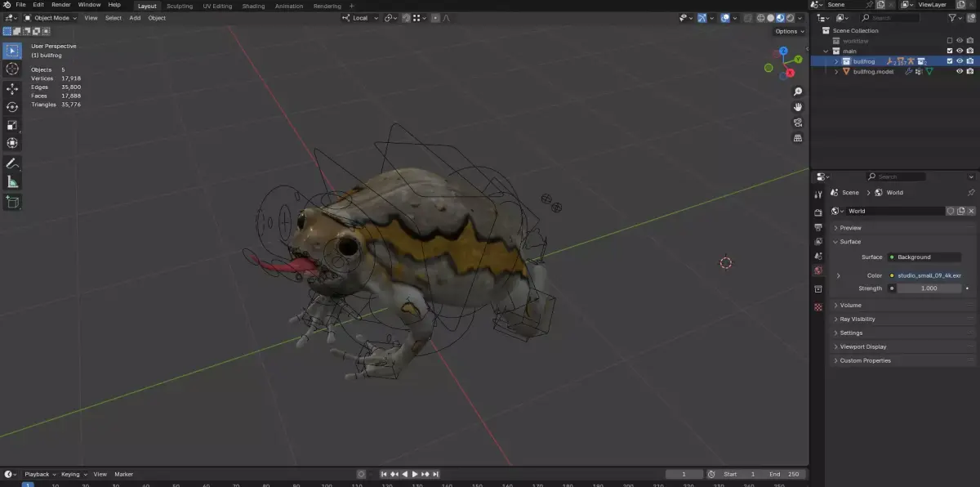Open the Texture properties tab

point(818,307)
